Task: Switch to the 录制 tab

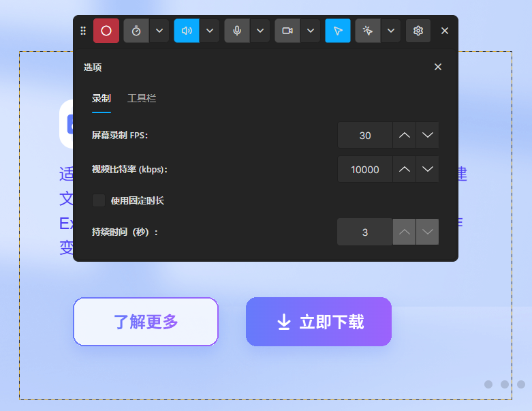Action: pos(101,98)
